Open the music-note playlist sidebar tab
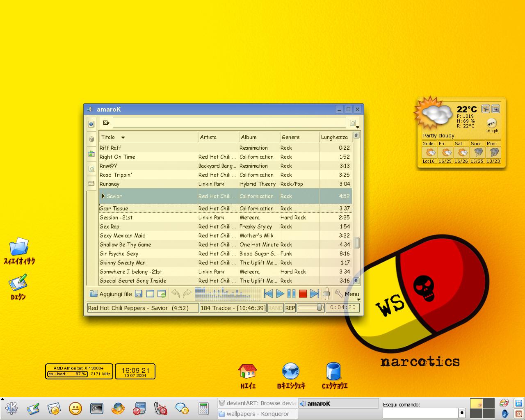525x420 pixels. click(x=91, y=154)
